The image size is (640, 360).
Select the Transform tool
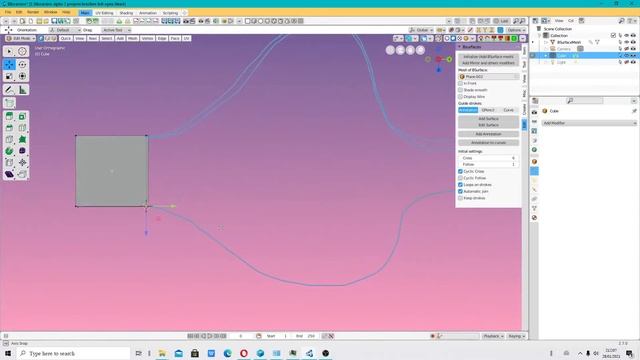tap(22, 76)
